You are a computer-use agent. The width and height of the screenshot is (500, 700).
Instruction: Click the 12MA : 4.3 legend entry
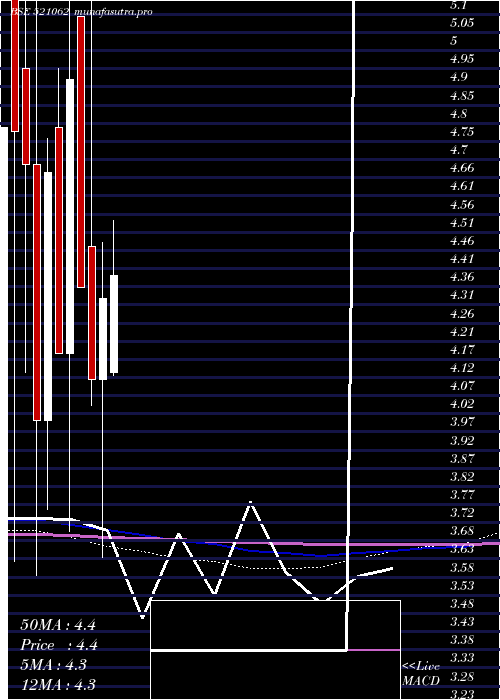(58, 684)
